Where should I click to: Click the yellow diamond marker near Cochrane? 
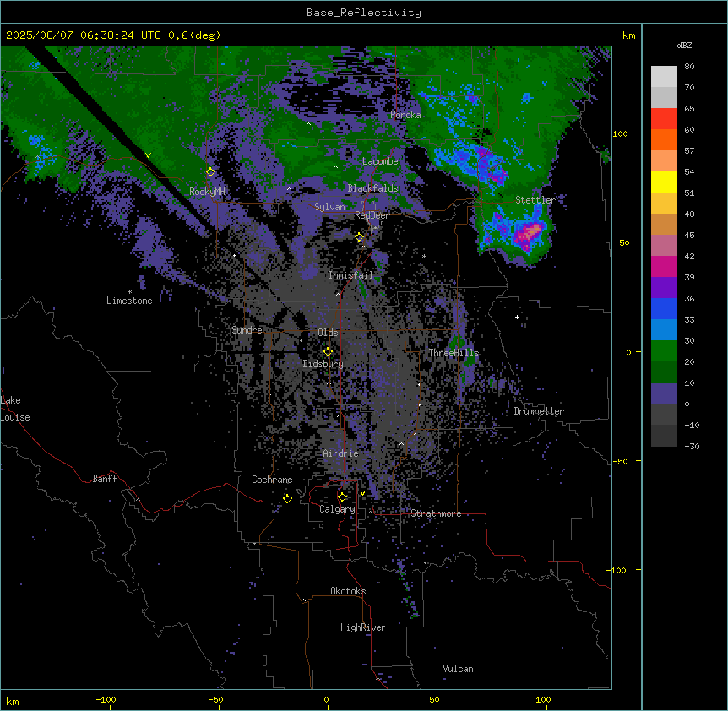[287, 498]
